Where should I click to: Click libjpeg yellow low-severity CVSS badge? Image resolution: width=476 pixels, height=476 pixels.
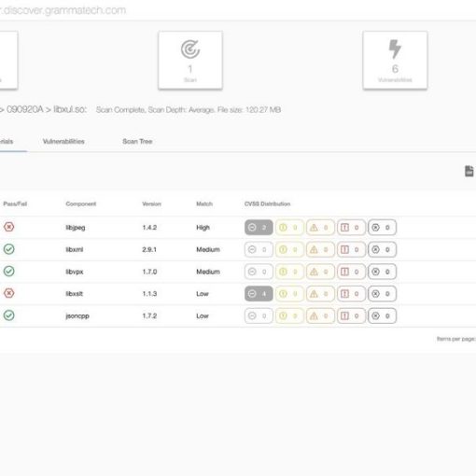click(x=289, y=228)
